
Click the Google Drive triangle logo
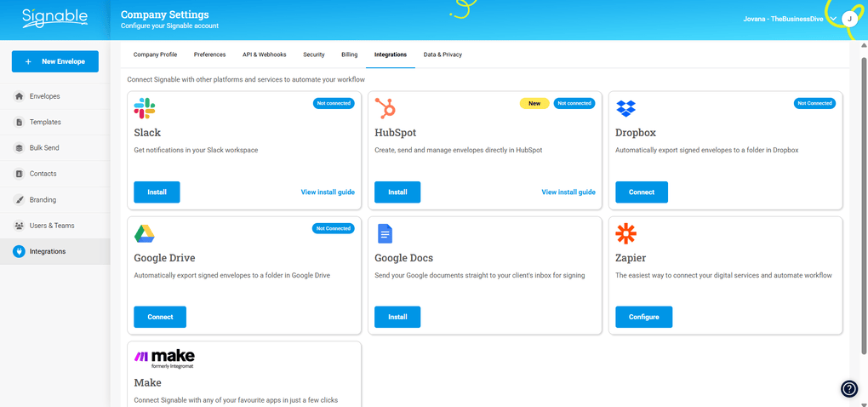pos(145,233)
